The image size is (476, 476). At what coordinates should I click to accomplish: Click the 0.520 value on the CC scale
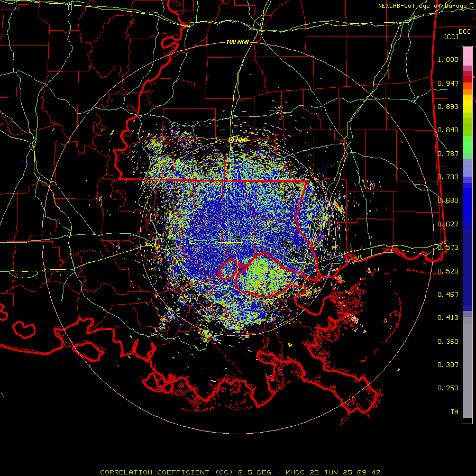click(448, 271)
